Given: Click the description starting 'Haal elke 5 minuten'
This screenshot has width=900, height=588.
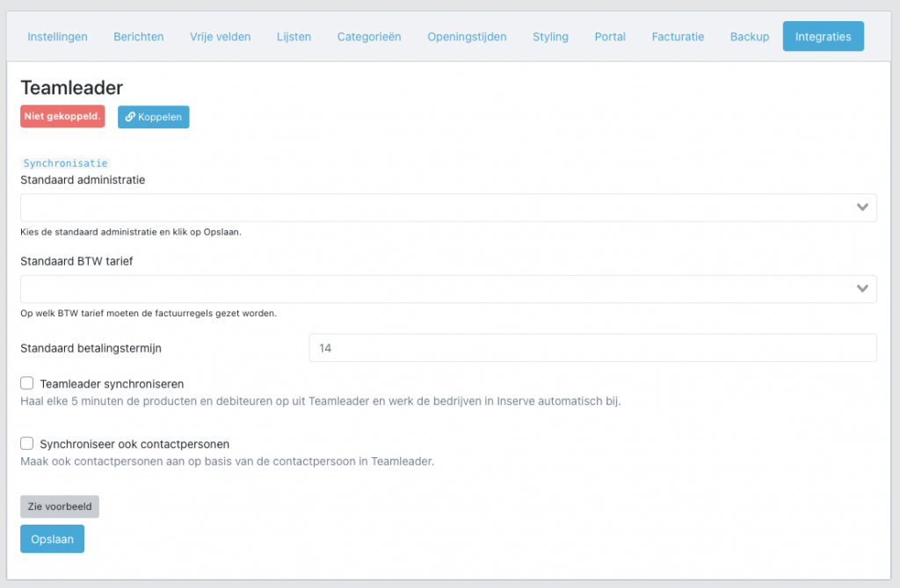Looking at the screenshot, I should (x=321, y=402).
